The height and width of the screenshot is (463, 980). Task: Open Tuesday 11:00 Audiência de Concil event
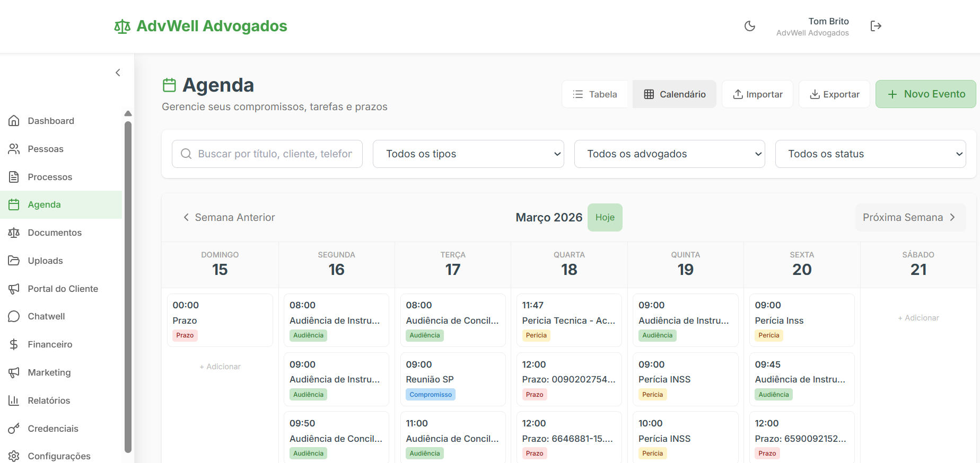click(x=453, y=438)
